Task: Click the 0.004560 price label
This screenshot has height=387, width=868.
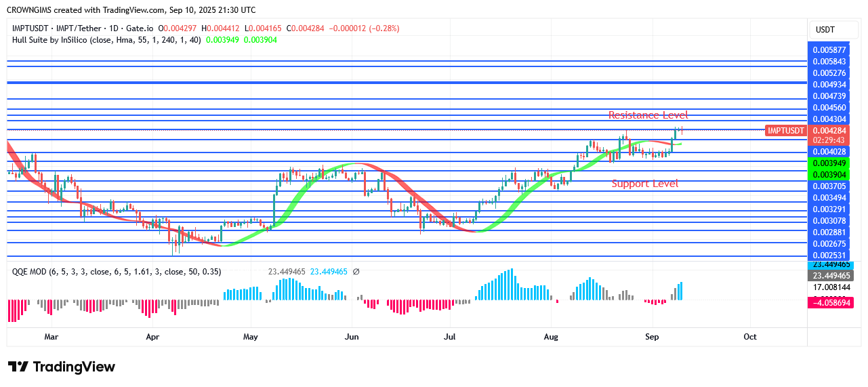Action: (x=829, y=107)
